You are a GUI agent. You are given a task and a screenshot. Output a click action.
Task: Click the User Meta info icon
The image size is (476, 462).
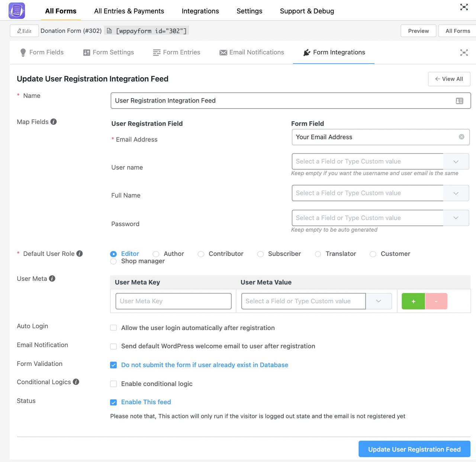(52, 279)
